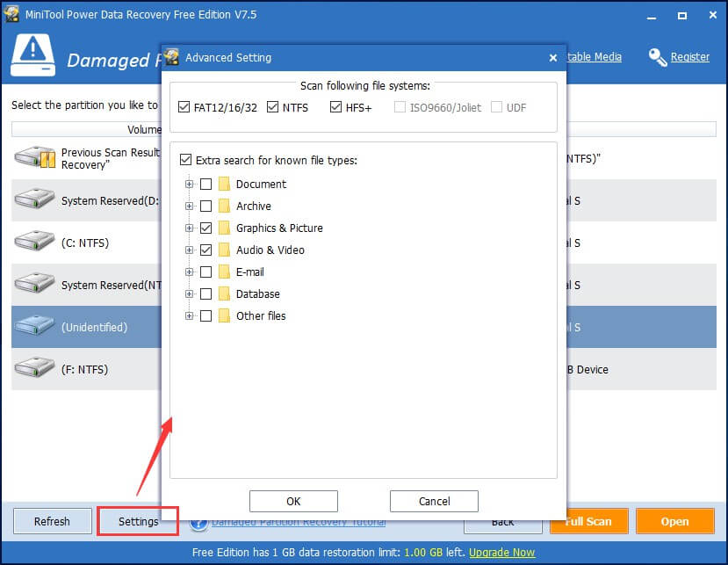The image size is (728, 565).
Task: Uncheck the FAT12/16/32 file system
Action: pos(184,107)
